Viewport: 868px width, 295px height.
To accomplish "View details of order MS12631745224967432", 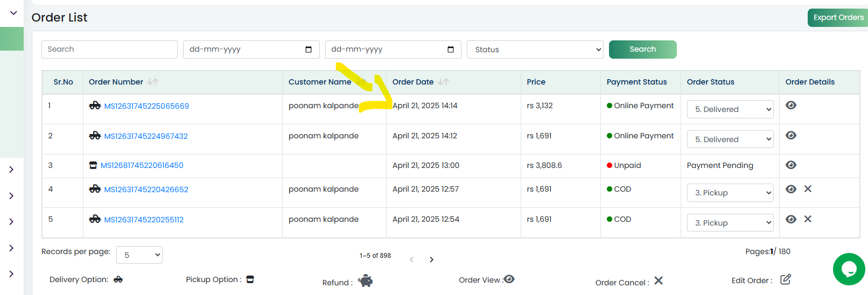I will [x=791, y=135].
